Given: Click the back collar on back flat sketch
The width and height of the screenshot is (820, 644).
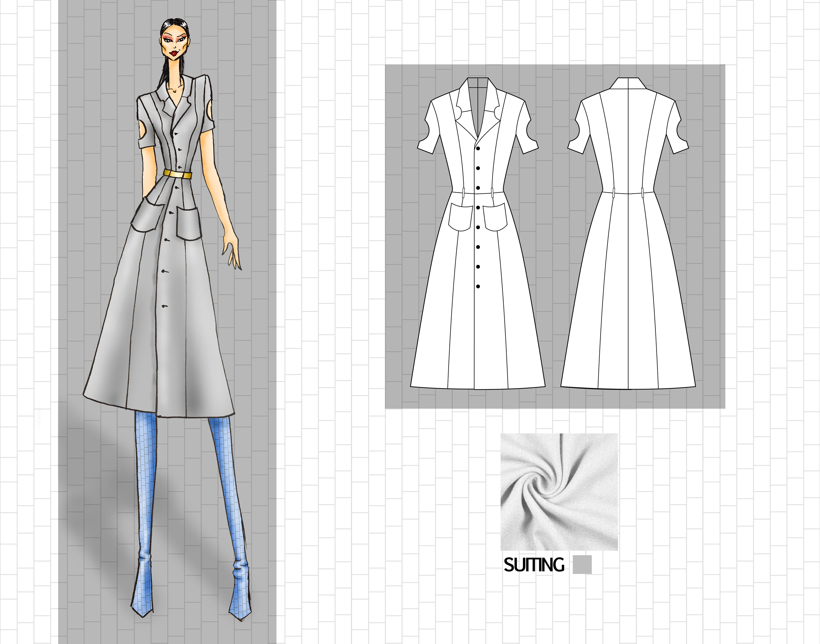Looking at the screenshot, I should (x=628, y=83).
